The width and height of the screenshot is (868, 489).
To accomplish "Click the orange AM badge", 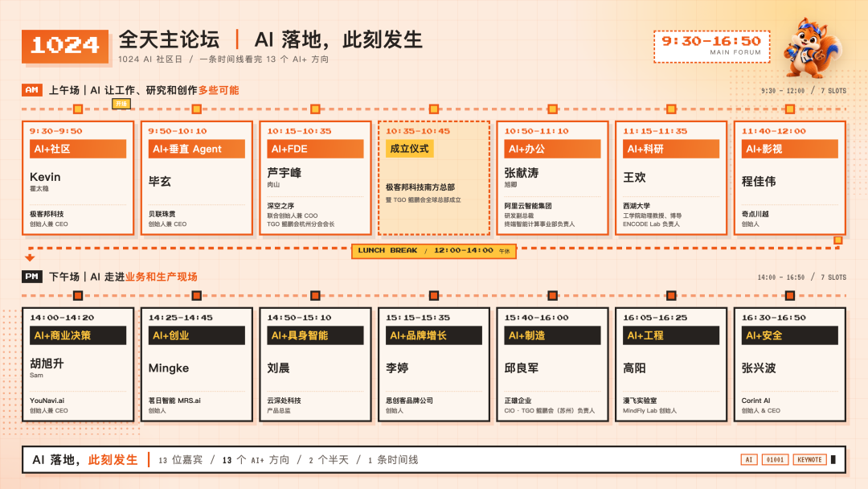I will point(32,90).
